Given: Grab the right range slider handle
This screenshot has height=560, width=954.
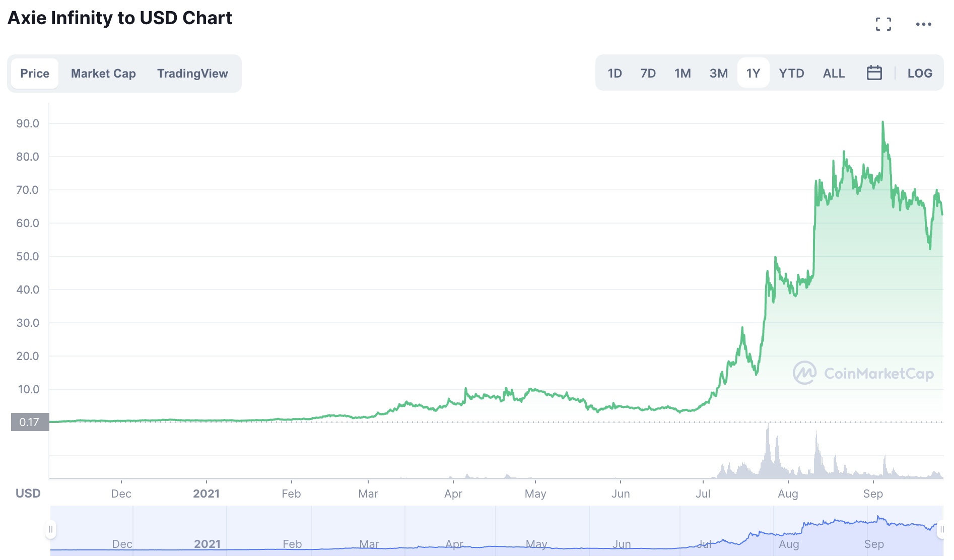Looking at the screenshot, I should (x=941, y=529).
